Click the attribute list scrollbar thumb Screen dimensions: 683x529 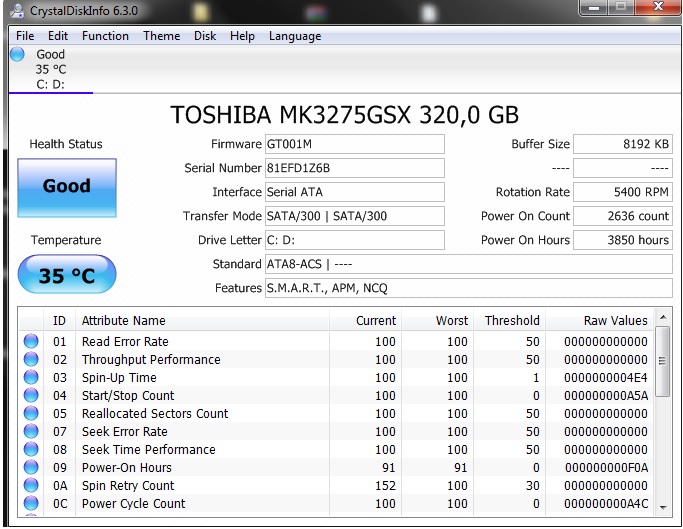[663, 361]
